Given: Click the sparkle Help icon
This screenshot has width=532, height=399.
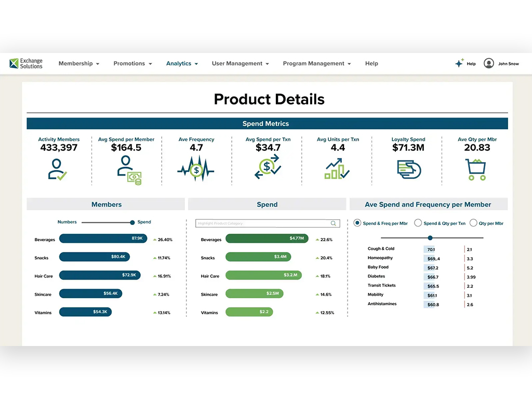Looking at the screenshot, I should 459,63.
